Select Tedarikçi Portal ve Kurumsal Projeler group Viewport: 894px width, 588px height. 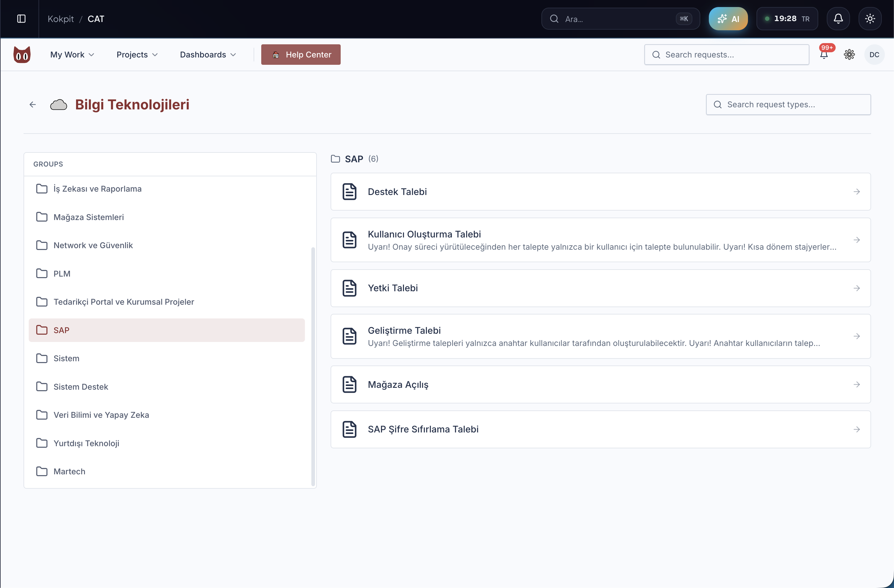coord(167,302)
